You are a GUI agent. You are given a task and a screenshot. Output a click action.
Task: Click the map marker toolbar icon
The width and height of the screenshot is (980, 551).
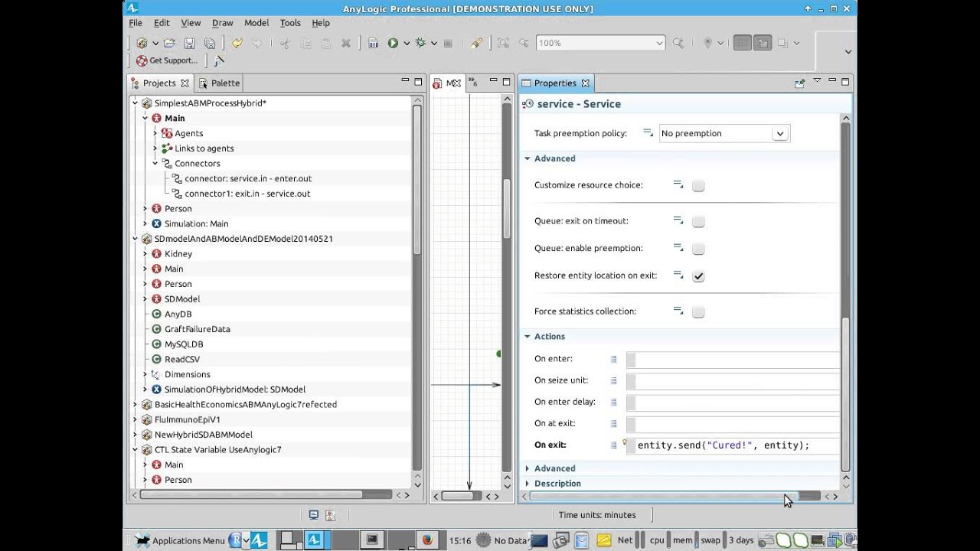click(x=707, y=44)
